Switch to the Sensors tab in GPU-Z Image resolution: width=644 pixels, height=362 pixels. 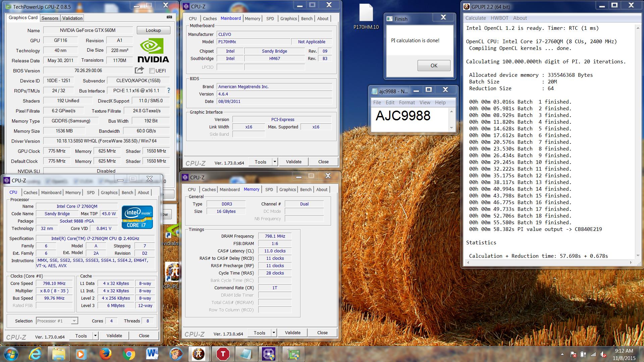coord(50,18)
